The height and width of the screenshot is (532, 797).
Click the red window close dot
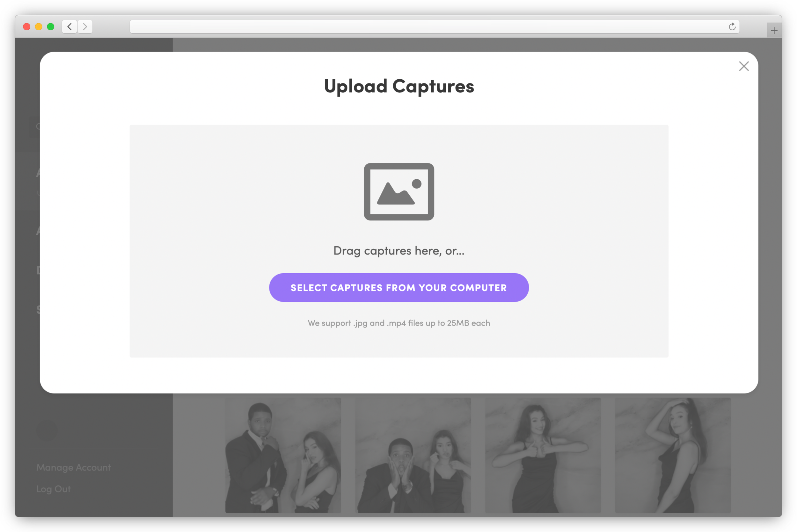27,26
